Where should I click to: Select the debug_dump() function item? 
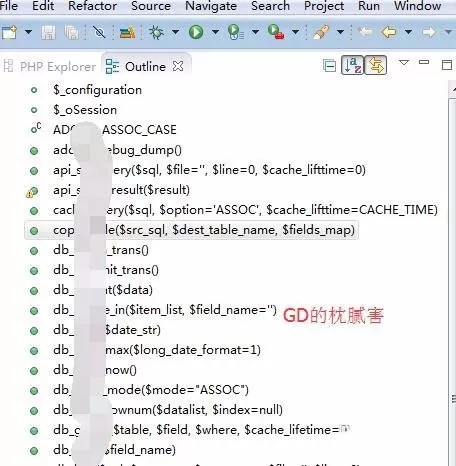coord(117,150)
